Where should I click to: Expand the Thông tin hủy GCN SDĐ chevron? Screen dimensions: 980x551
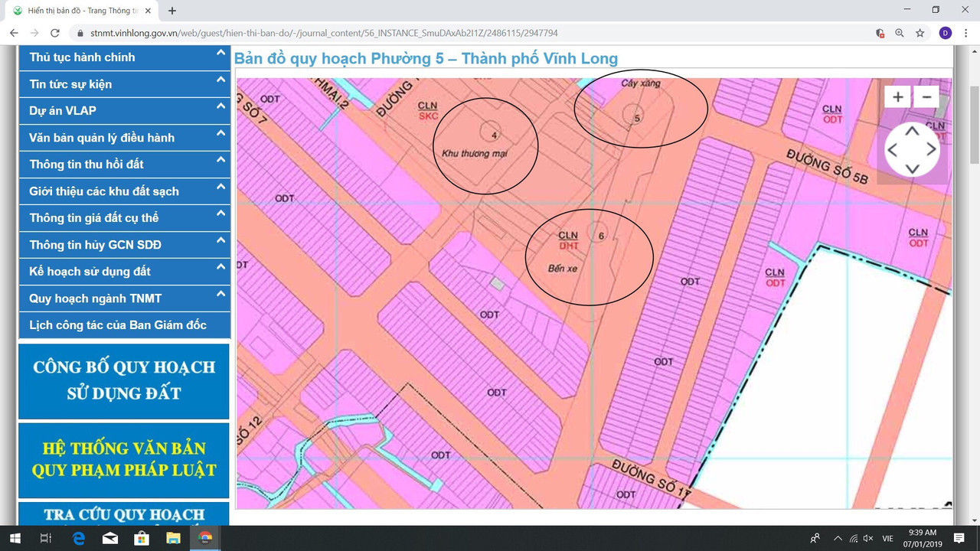pyautogui.click(x=220, y=240)
